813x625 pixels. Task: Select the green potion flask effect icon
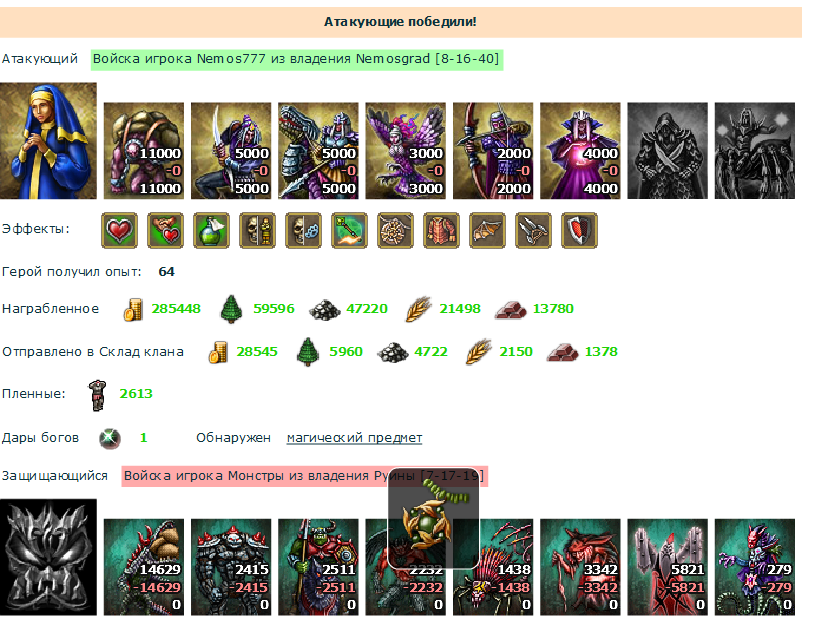(211, 230)
